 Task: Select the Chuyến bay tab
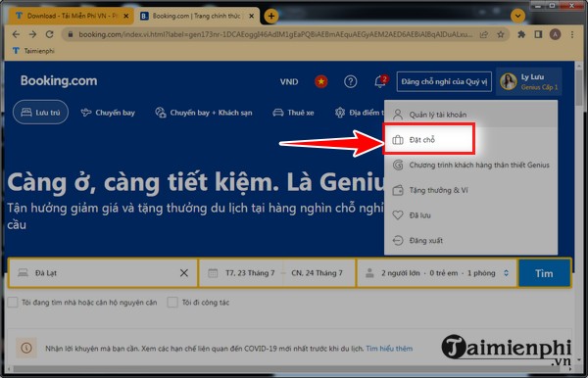[108, 113]
